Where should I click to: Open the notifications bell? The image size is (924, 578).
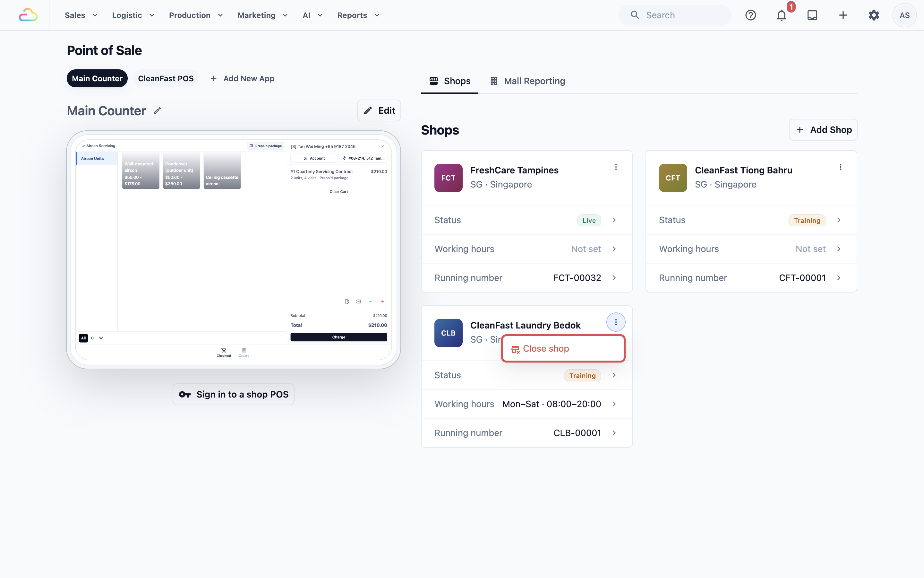click(782, 15)
